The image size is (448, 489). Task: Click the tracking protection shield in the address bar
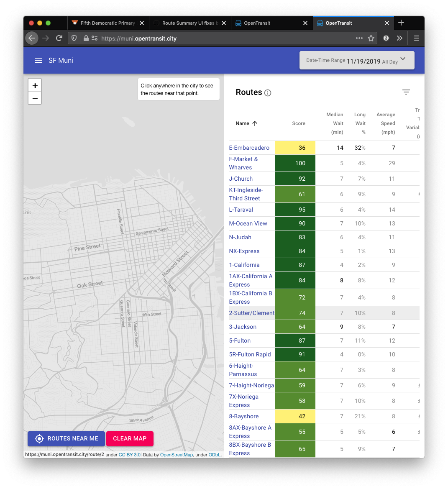(x=74, y=38)
